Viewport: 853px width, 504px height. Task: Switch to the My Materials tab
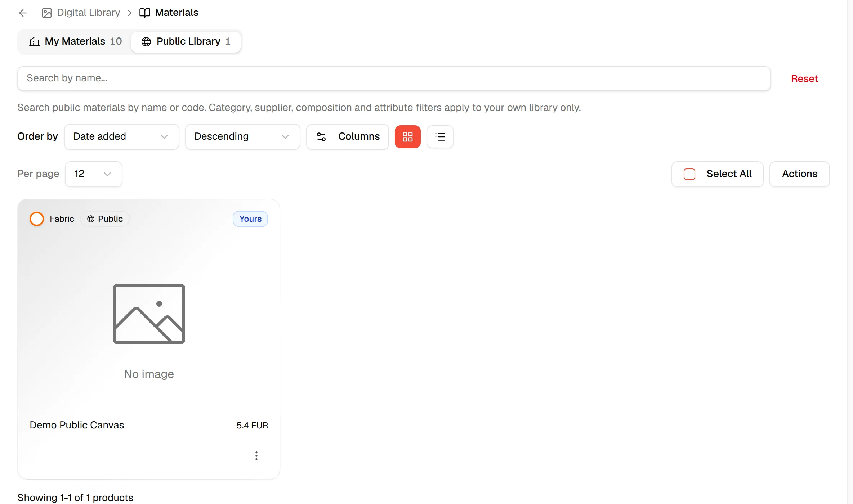pyautogui.click(x=76, y=41)
